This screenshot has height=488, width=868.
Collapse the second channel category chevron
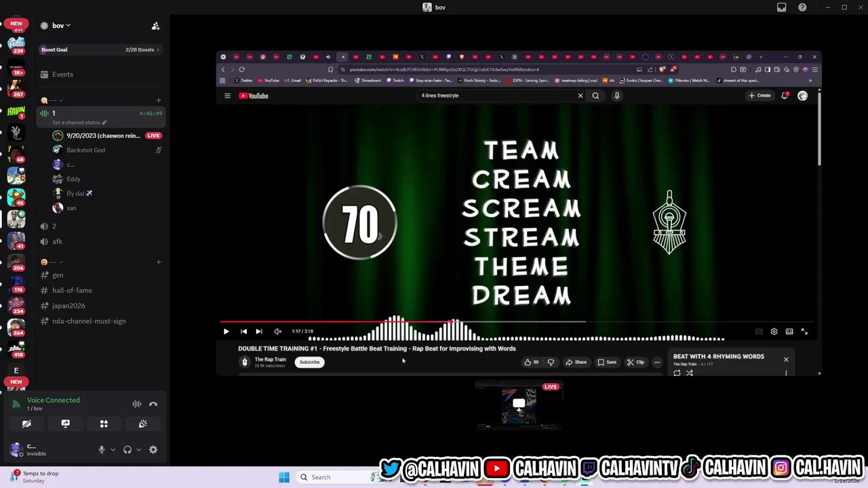coord(60,262)
